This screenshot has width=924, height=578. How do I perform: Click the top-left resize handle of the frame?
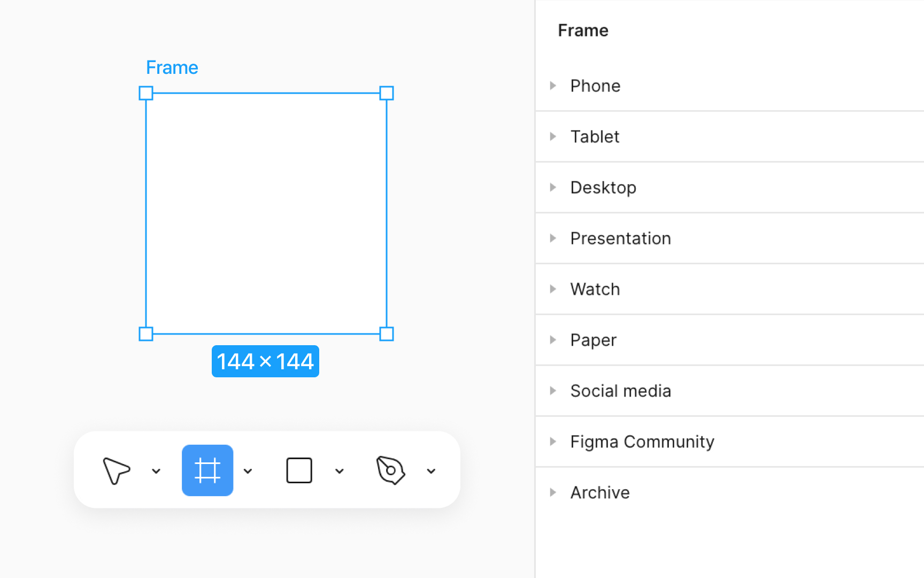pos(146,93)
